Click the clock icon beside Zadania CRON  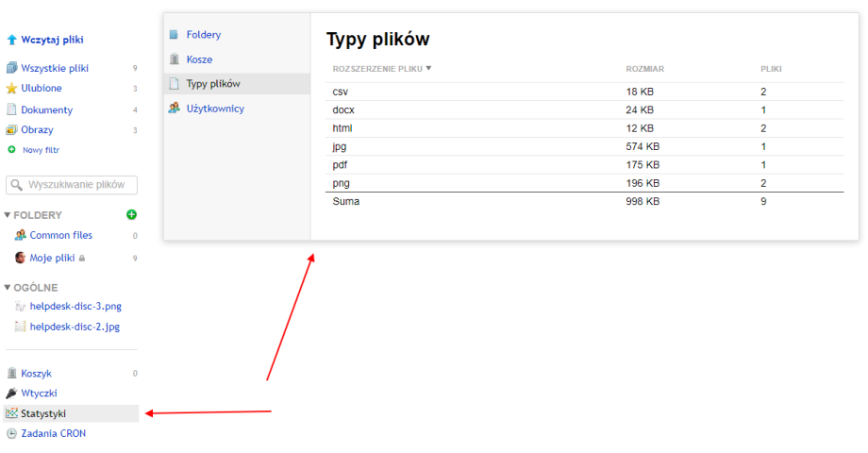[11, 433]
